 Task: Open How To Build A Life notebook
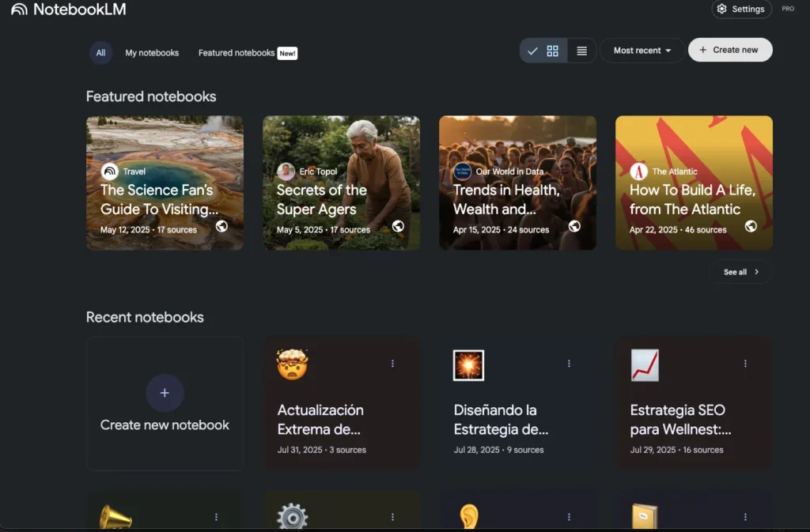(x=694, y=183)
